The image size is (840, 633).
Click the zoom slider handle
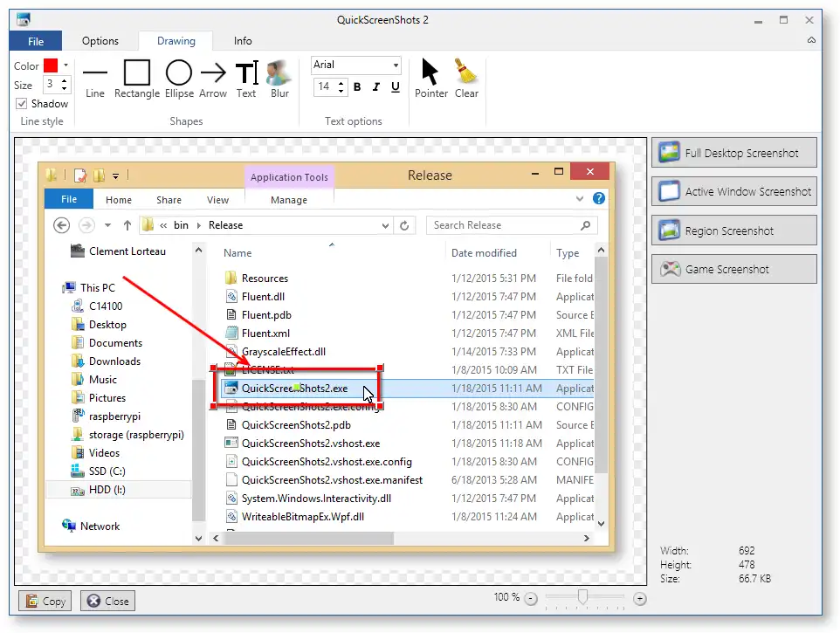pyautogui.click(x=583, y=596)
